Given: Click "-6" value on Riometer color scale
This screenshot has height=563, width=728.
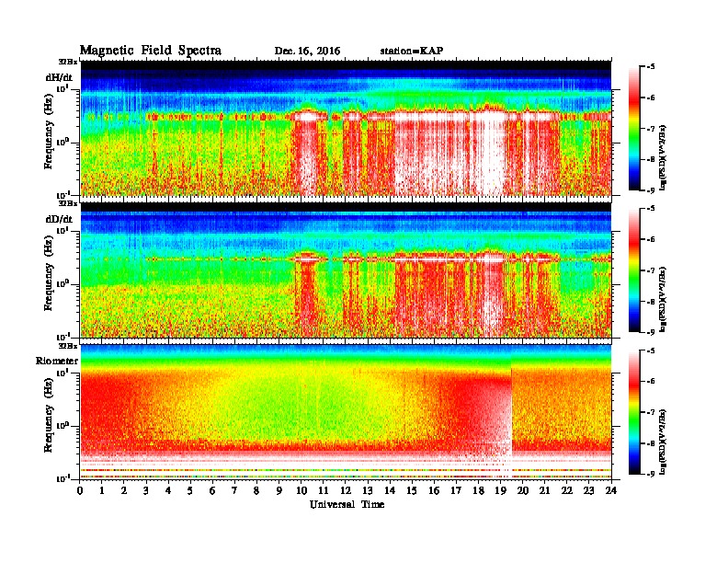Looking at the screenshot, I should point(651,381).
